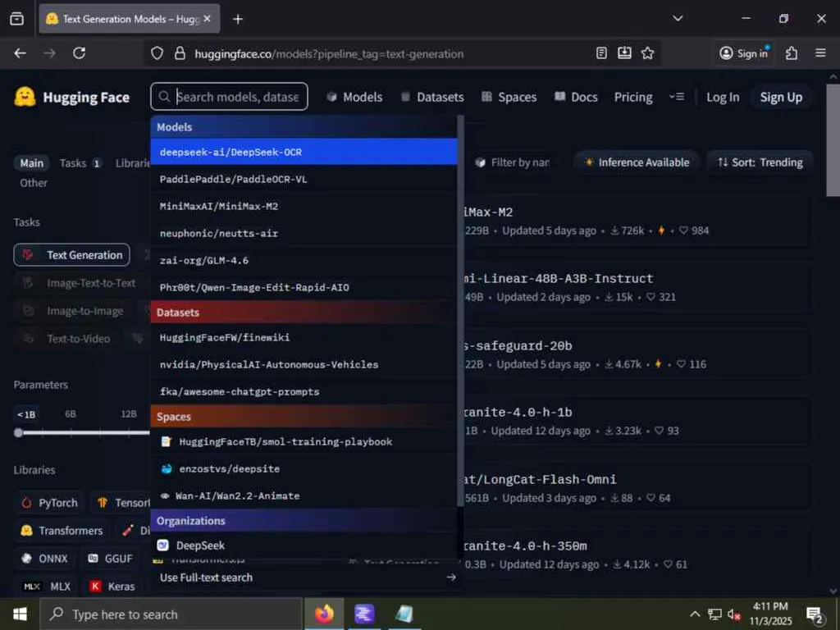This screenshot has height=630, width=840.
Task: Click the 12B parameter range marker
Action: (129, 413)
